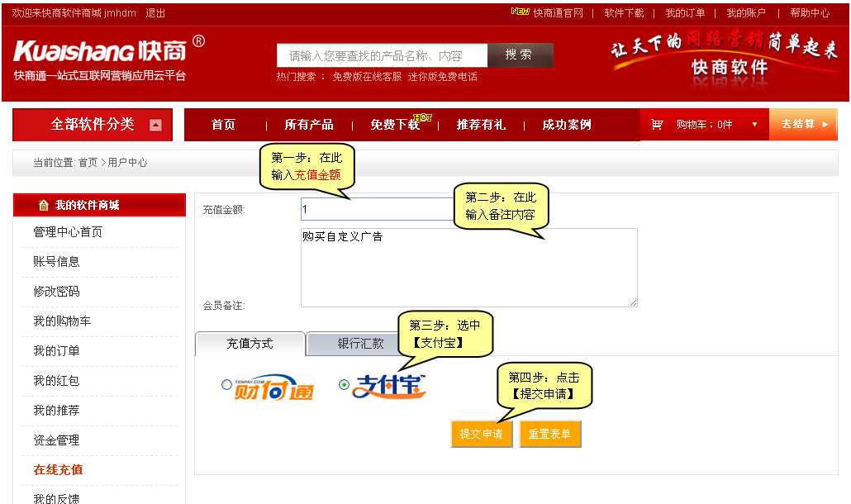Switch to the 充值方式 tab
Image resolution: width=851 pixels, height=504 pixels.
[250, 344]
